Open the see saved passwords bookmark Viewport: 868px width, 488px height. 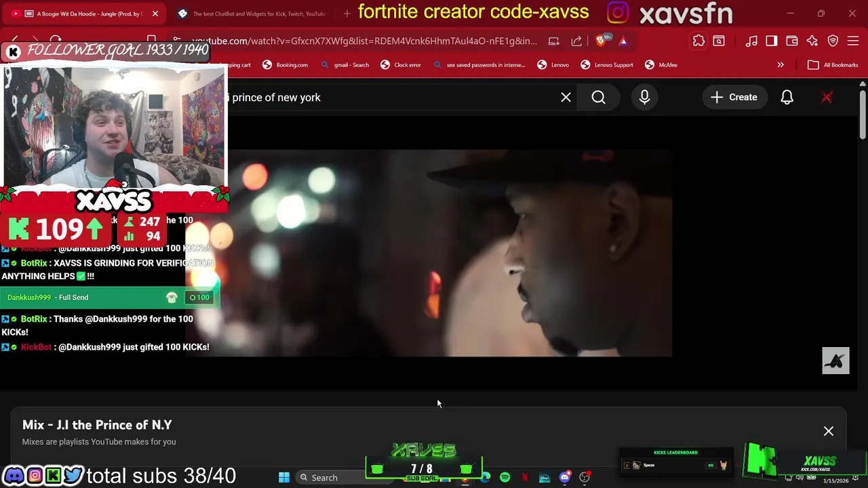(478, 65)
